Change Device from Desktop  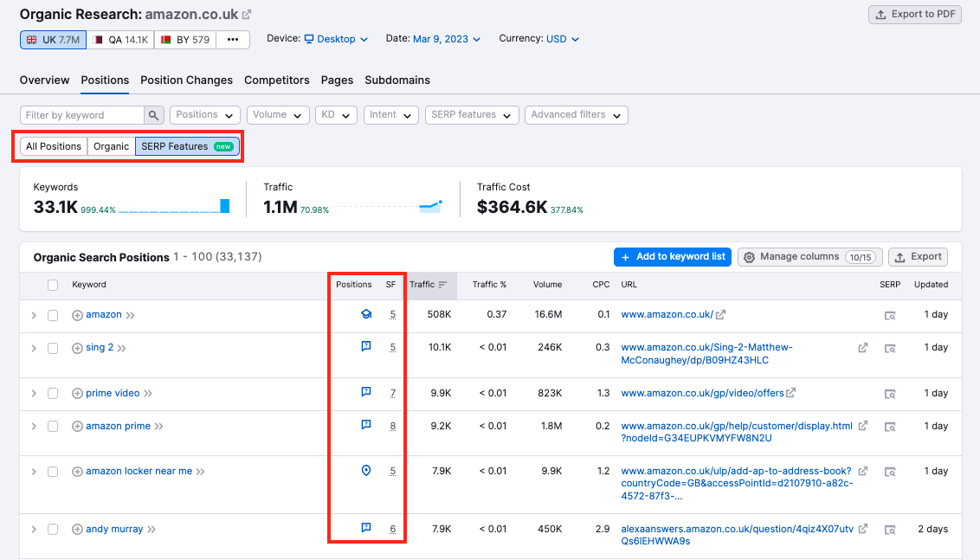coord(336,39)
